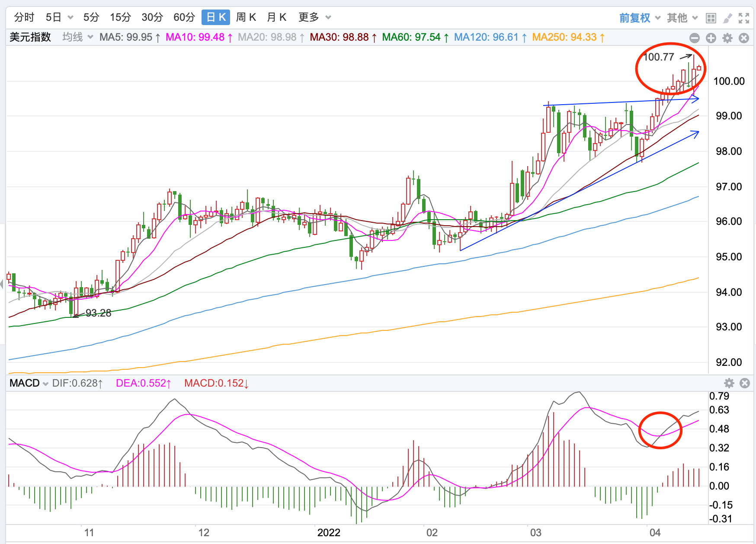Select the paintbrush drawing tool
Image resolution: width=756 pixels, height=544 pixels.
(x=727, y=18)
